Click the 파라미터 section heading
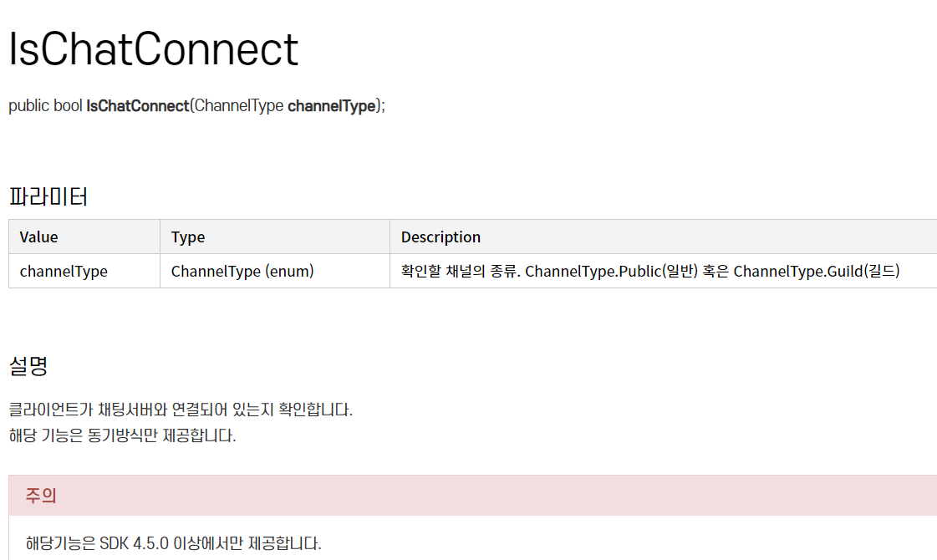The width and height of the screenshot is (937, 560). (x=48, y=196)
